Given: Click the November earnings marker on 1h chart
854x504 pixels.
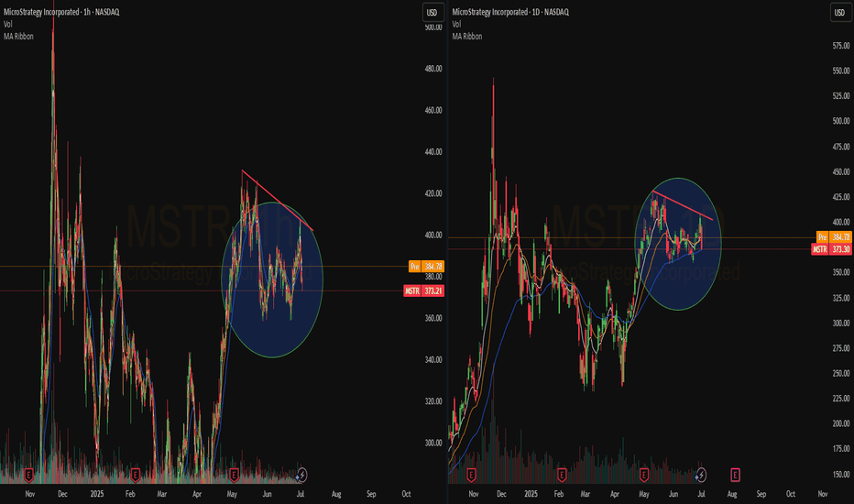Looking at the screenshot, I should (x=28, y=475).
